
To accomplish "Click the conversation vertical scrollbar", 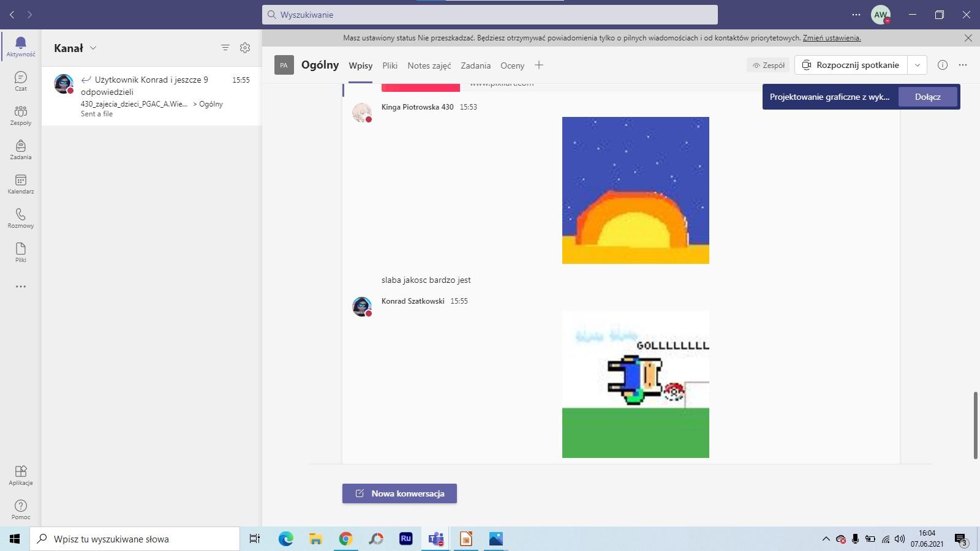I will coord(976,425).
